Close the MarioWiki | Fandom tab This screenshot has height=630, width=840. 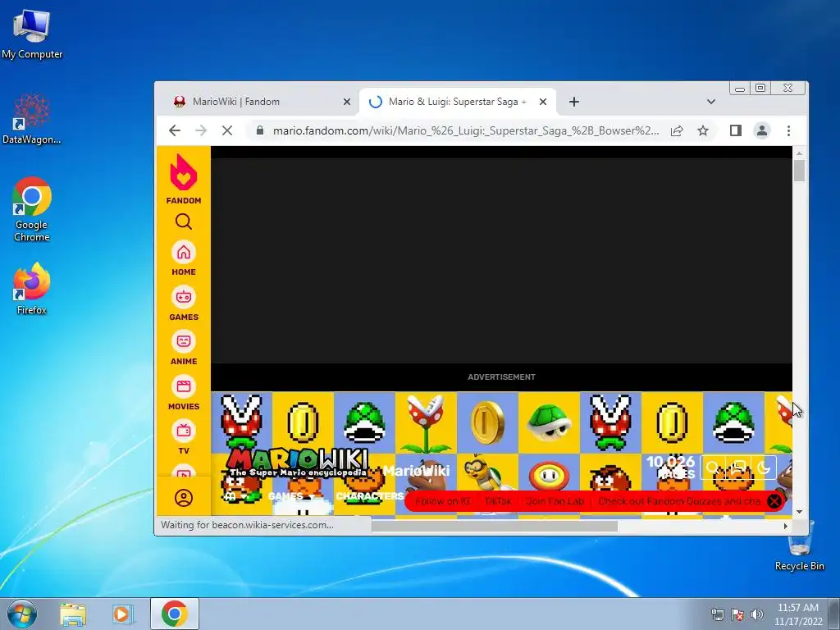347,102
